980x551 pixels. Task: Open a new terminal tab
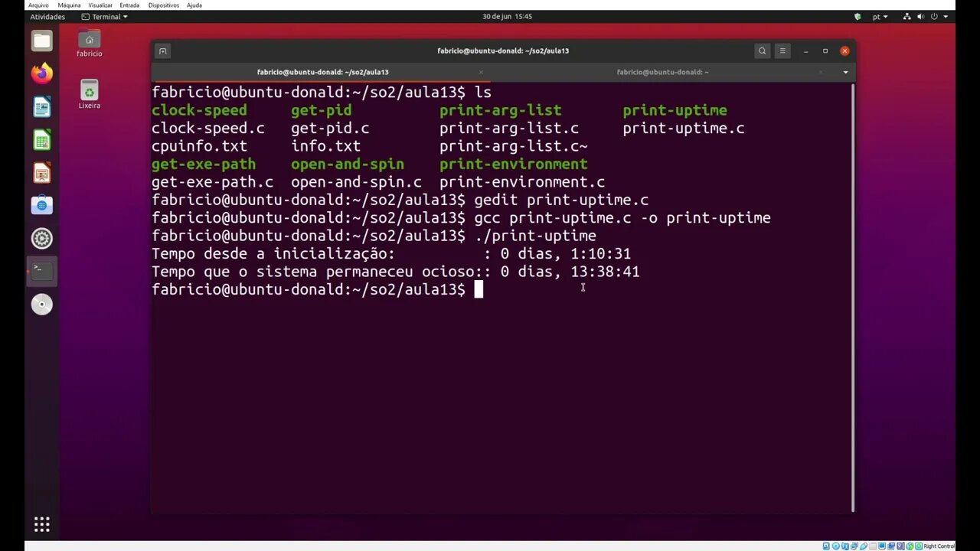(x=162, y=51)
